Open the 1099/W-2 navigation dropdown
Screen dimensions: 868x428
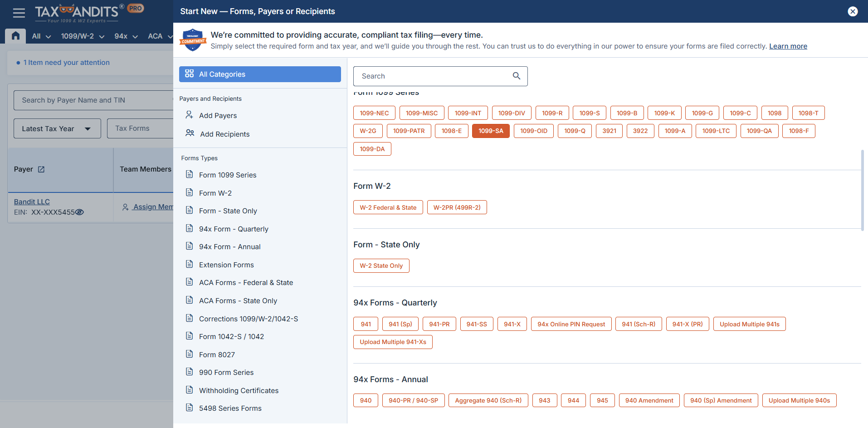coord(83,36)
